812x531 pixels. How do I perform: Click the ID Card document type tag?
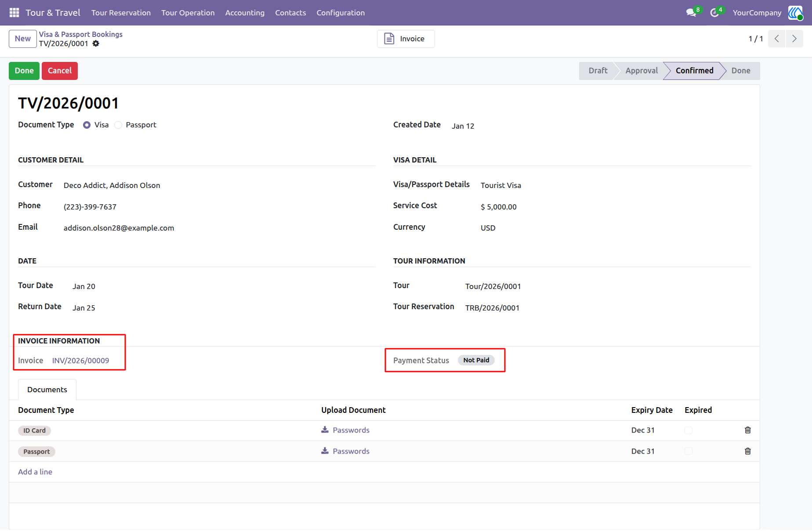34,430
